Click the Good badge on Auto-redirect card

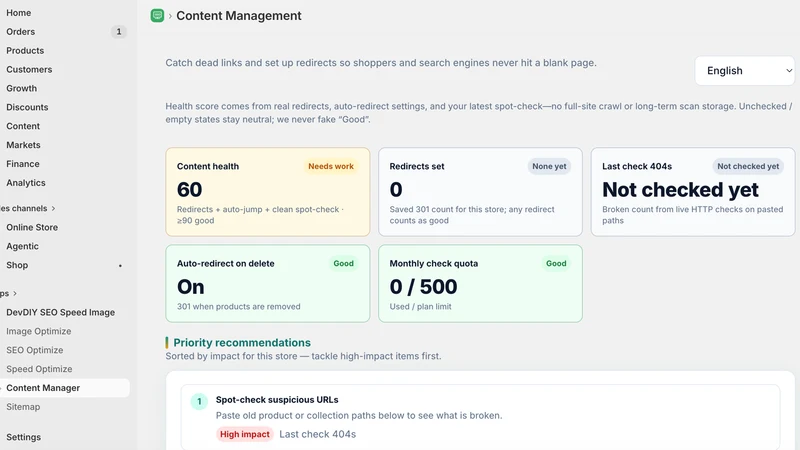[343, 264]
